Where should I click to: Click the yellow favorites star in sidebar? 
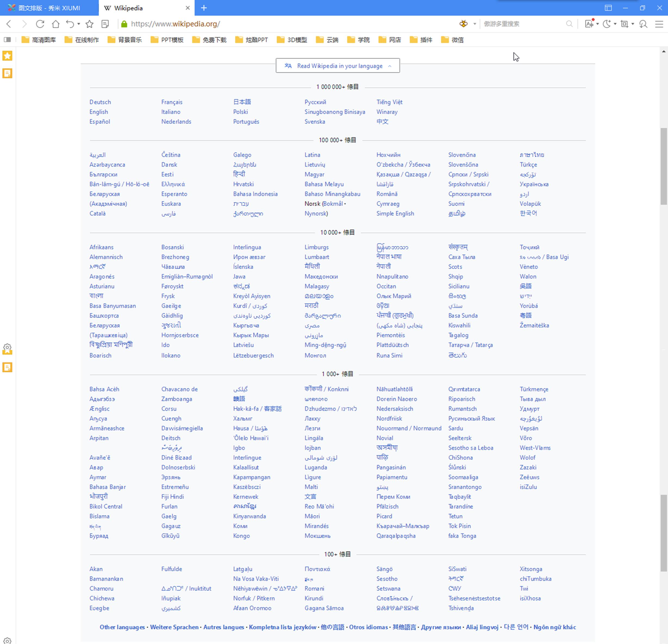(7, 56)
